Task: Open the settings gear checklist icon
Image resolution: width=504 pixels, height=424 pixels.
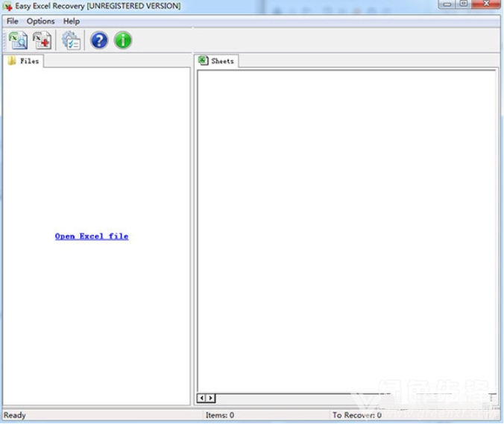Action: coord(71,40)
